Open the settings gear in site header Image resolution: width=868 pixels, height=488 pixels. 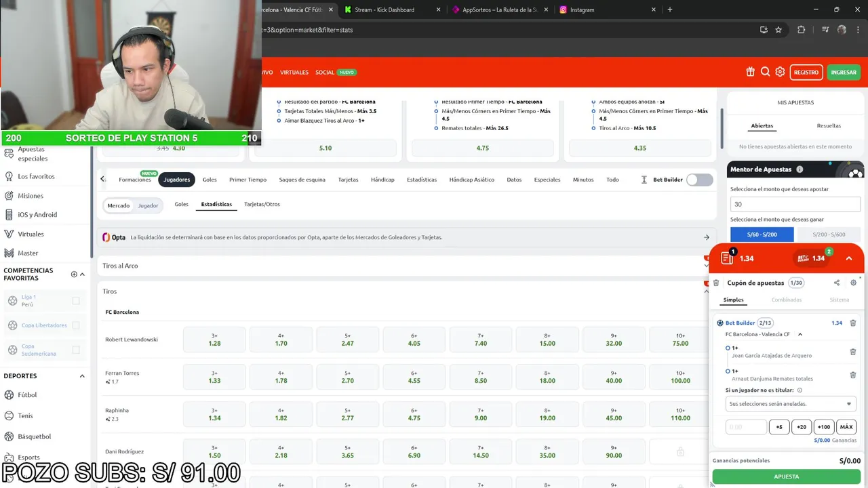[x=780, y=72]
